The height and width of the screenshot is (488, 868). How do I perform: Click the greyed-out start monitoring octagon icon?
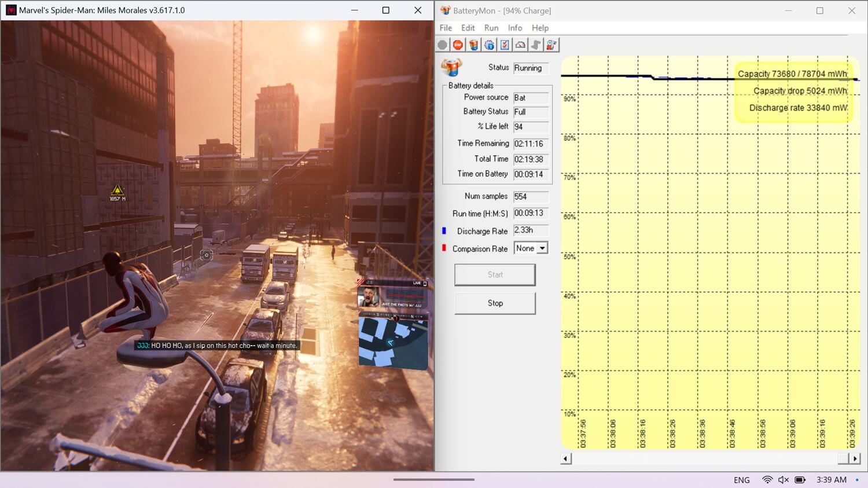443,45
